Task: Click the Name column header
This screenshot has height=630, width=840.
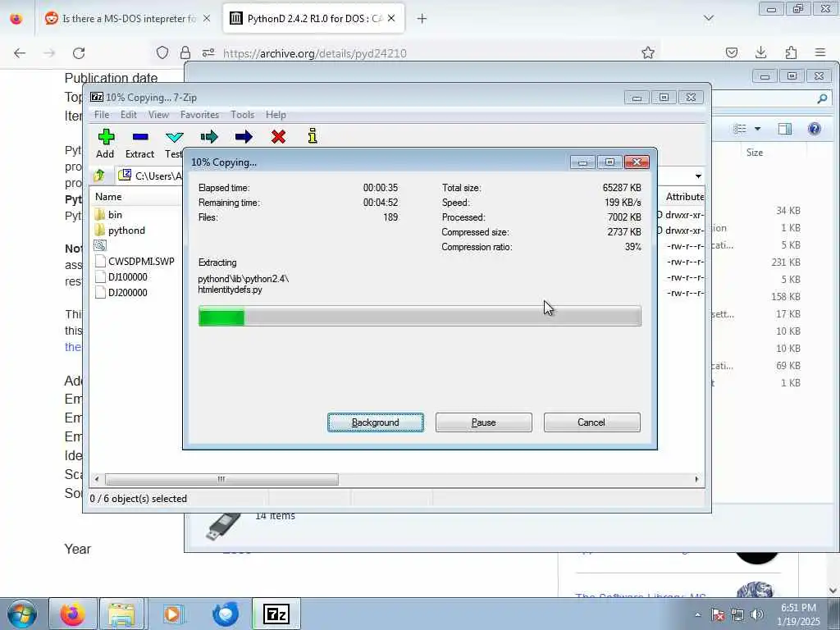Action: tap(108, 197)
